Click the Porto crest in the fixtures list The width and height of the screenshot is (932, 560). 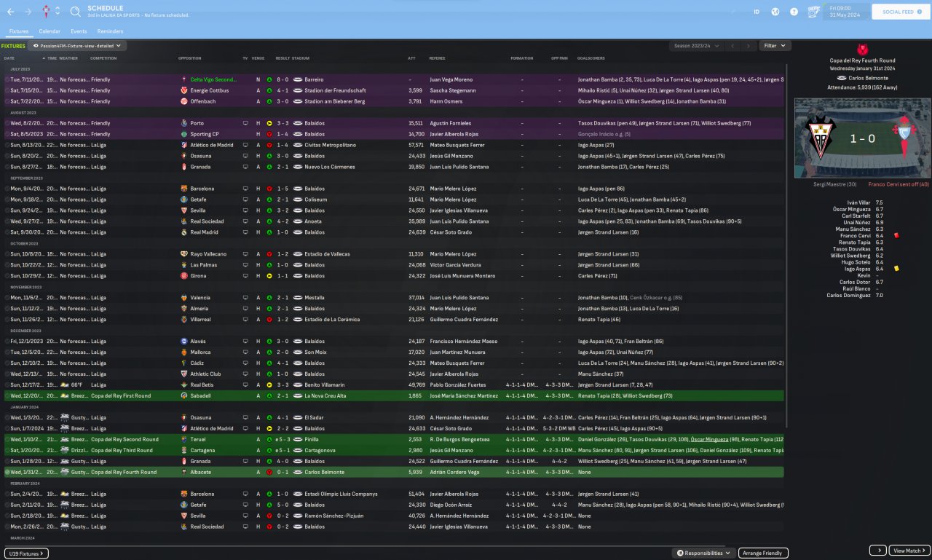(183, 123)
